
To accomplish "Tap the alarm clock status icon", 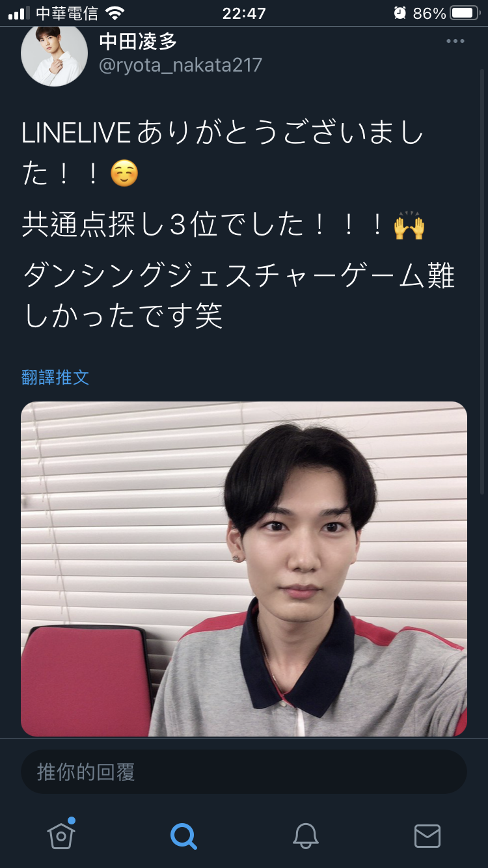I will 400,13.
